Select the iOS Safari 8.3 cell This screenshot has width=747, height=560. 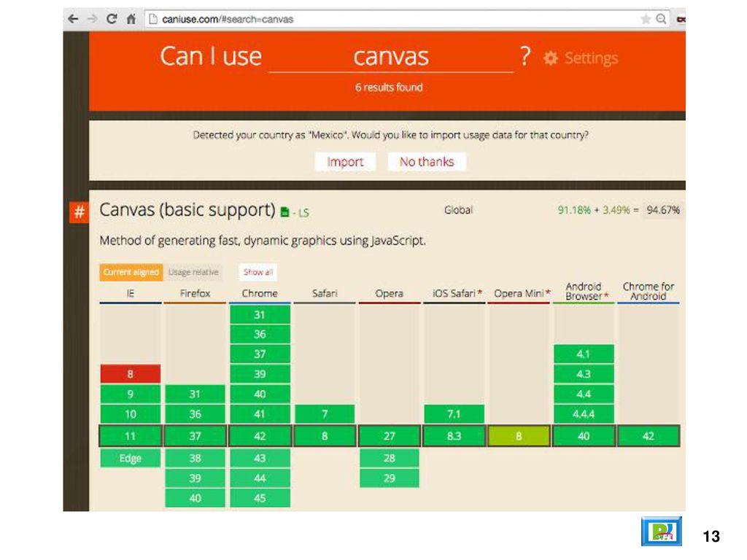(454, 436)
